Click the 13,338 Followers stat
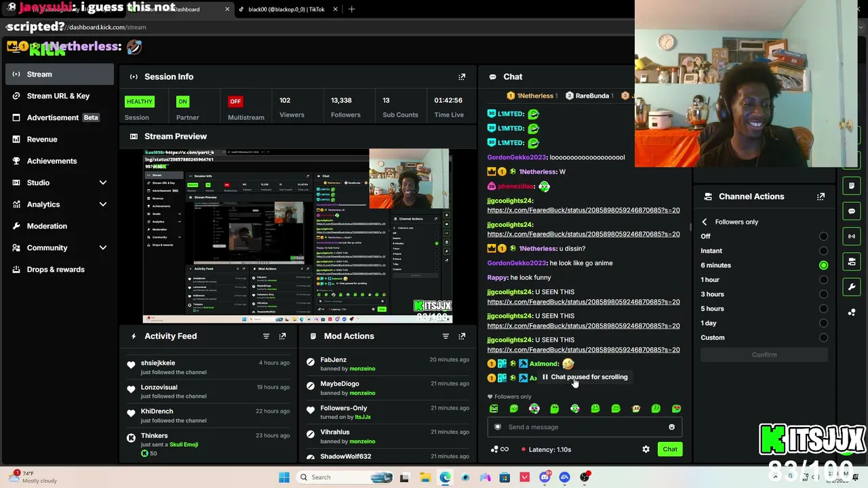The height and width of the screenshot is (488, 868). point(346,107)
